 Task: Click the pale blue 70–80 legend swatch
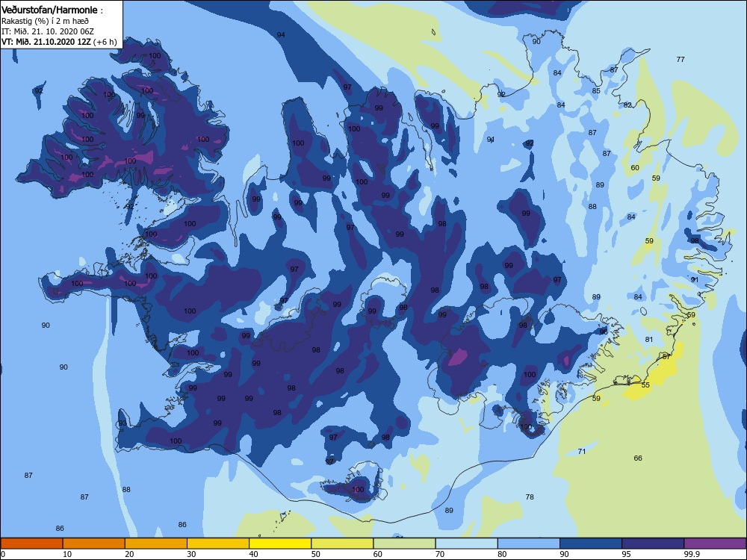pyautogui.click(x=467, y=544)
